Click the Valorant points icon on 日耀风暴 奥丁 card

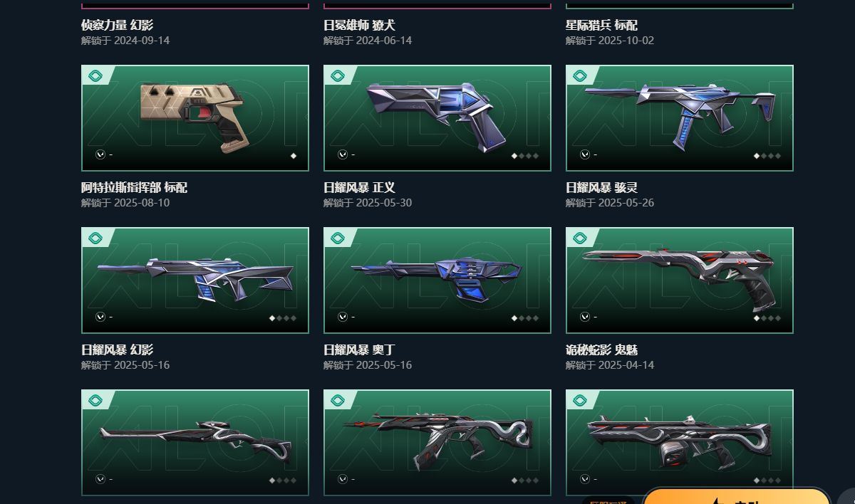[x=343, y=317]
